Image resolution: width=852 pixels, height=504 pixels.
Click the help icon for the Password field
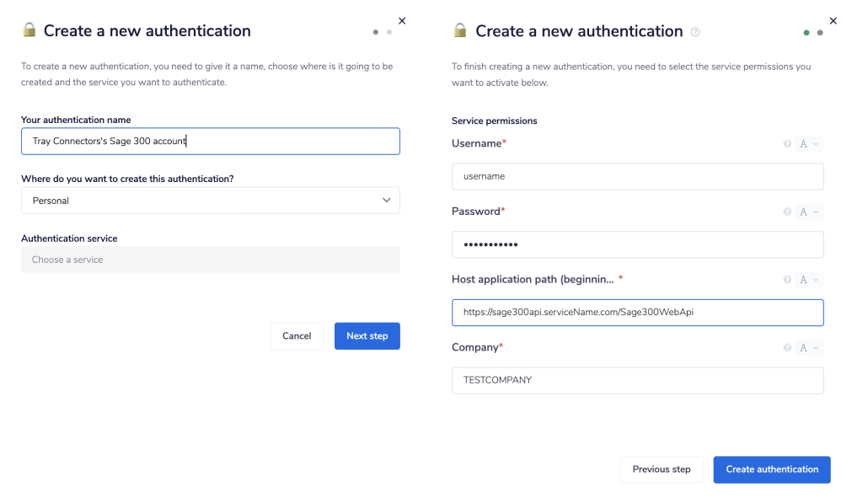(x=787, y=212)
